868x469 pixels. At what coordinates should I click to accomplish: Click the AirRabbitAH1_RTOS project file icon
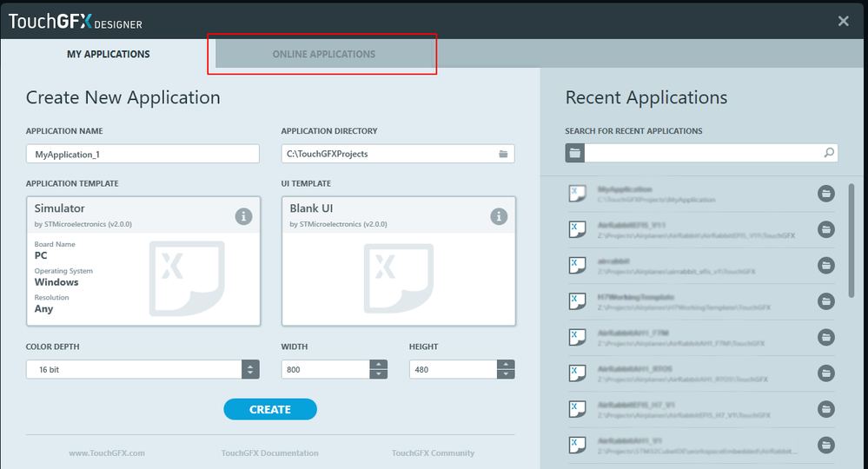coord(578,373)
